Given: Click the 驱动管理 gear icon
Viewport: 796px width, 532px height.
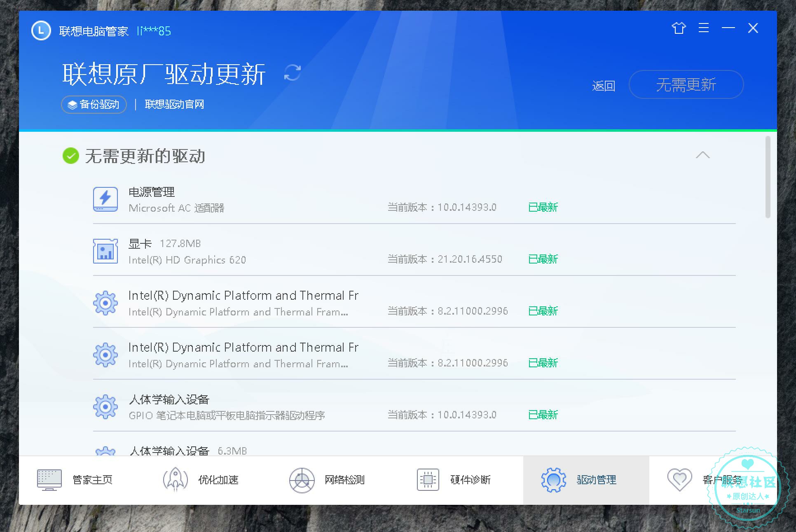Looking at the screenshot, I should pos(554,480).
